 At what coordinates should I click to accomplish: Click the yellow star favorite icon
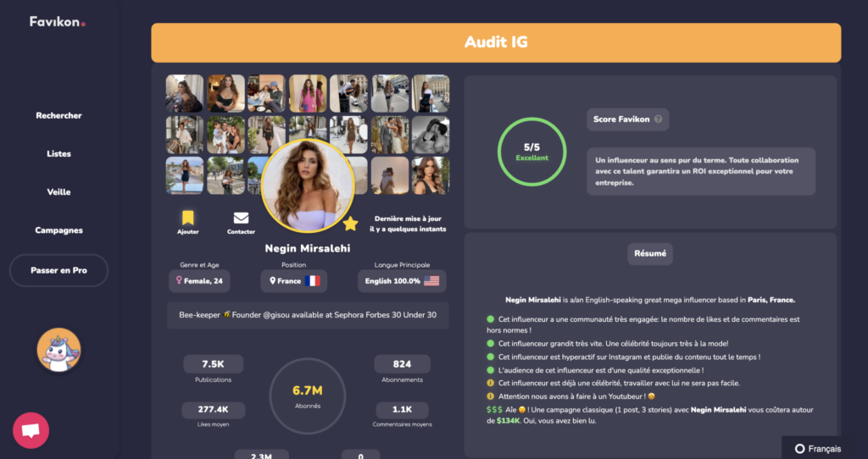point(350,224)
